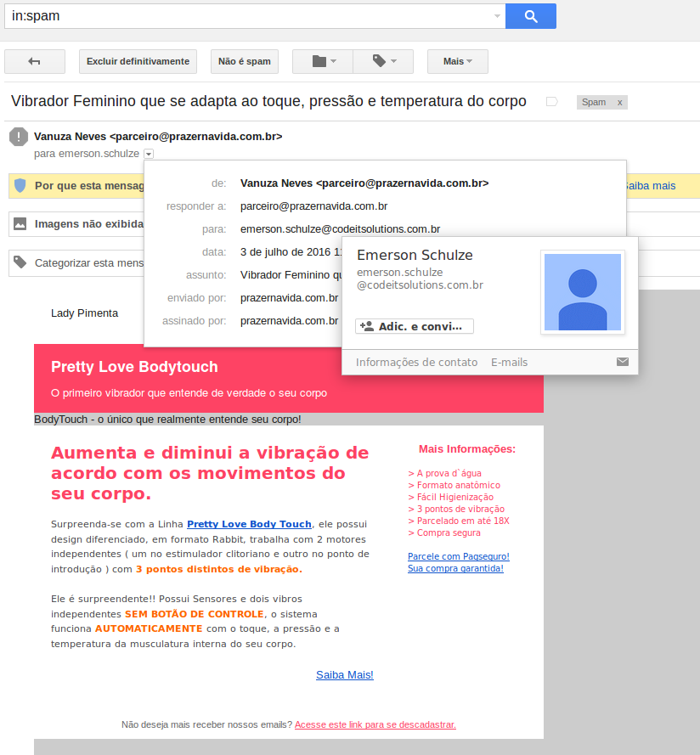Click Acesse este link para se descadastrar
The height and width of the screenshot is (755, 700).
(375, 724)
